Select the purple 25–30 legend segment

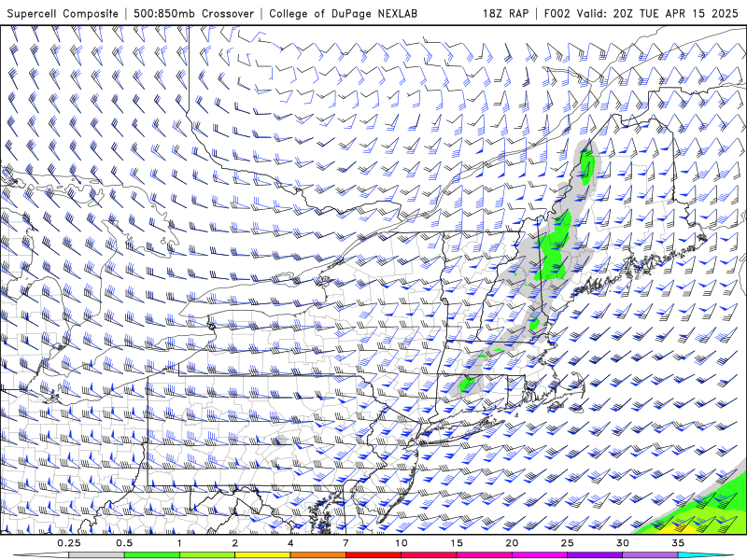(595, 555)
